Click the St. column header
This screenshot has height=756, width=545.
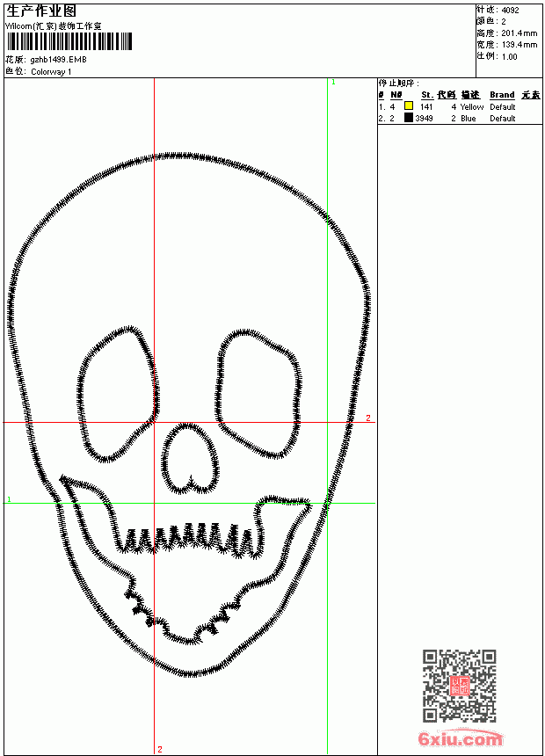click(x=427, y=95)
